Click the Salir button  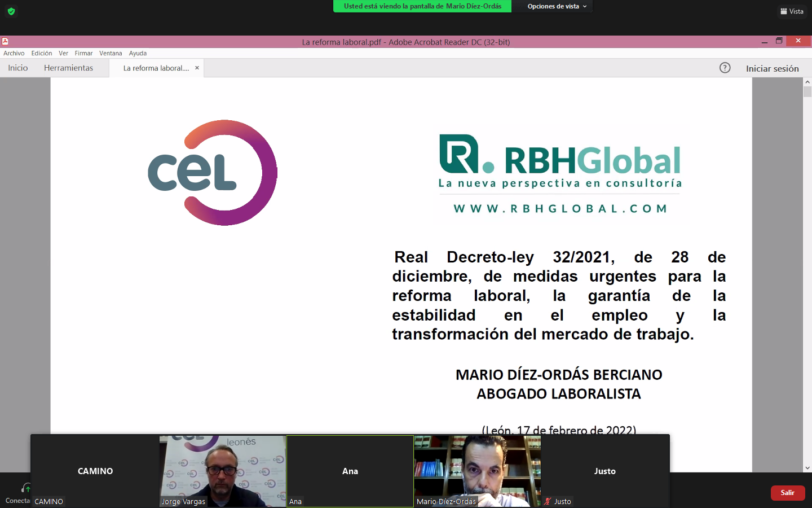[x=788, y=493]
